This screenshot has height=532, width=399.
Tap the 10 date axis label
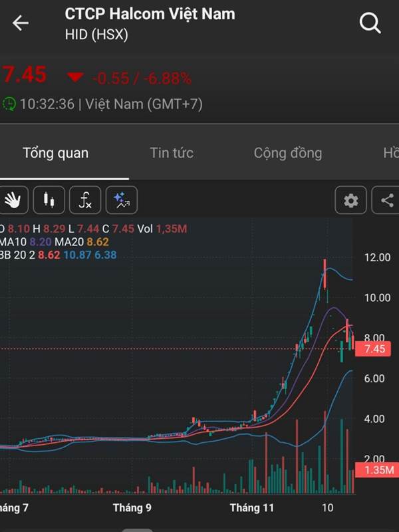pyautogui.click(x=327, y=508)
